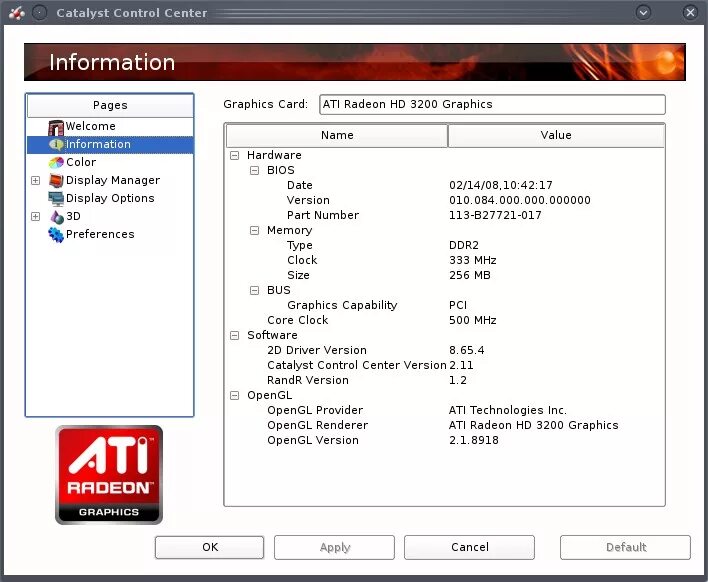Image resolution: width=708 pixels, height=582 pixels.
Task: Collapse the OpenGL section
Action: 234,396
